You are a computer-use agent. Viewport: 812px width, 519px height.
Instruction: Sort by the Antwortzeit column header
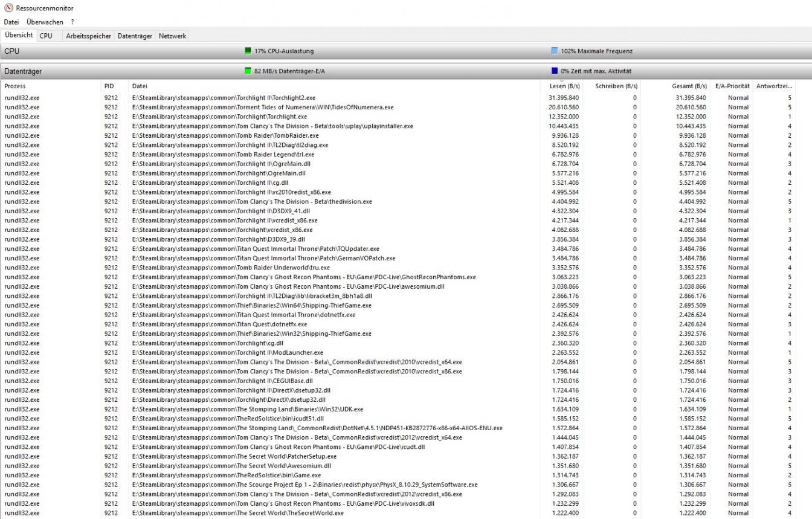[774, 86]
